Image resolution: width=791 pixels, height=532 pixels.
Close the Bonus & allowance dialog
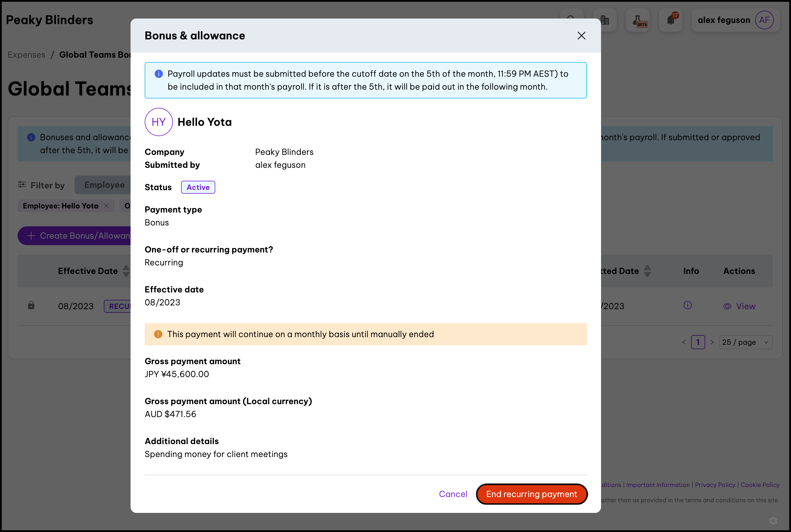(581, 36)
